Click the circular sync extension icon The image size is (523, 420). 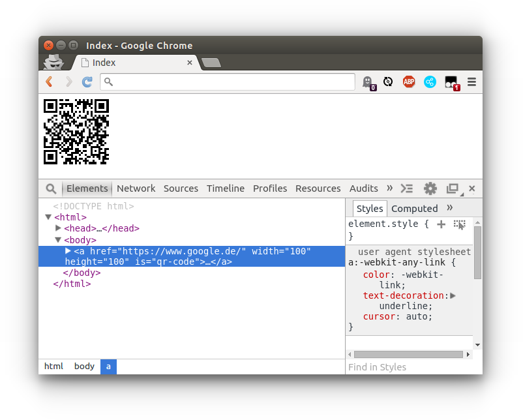pyautogui.click(x=388, y=82)
